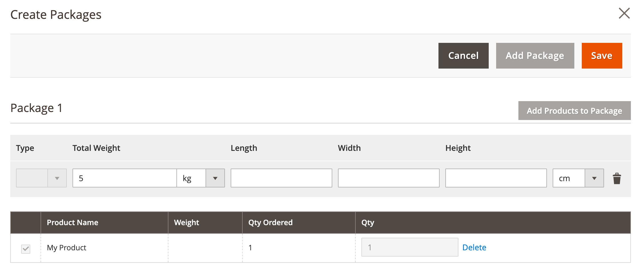Open the weight unit dropdown showing kg

[x=215, y=178]
